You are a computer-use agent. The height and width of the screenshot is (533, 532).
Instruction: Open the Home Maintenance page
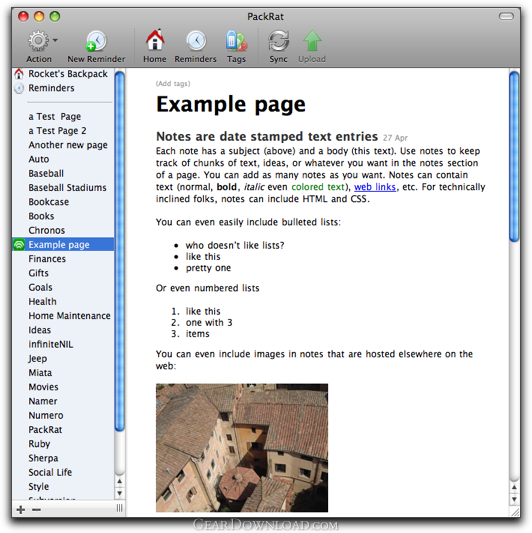click(x=69, y=316)
